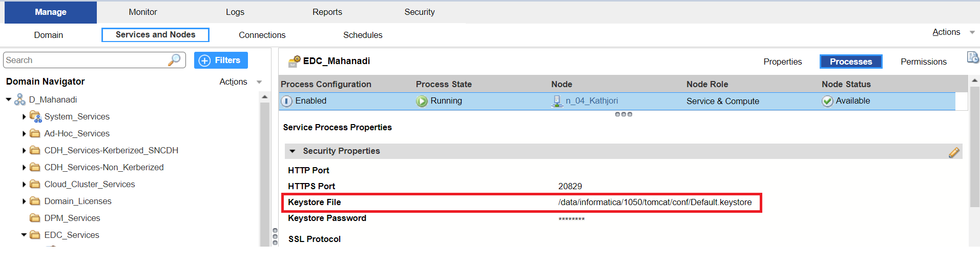Image resolution: width=980 pixels, height=262 pixels.
Task: Click the Filters button
Action: click(221, 60)
